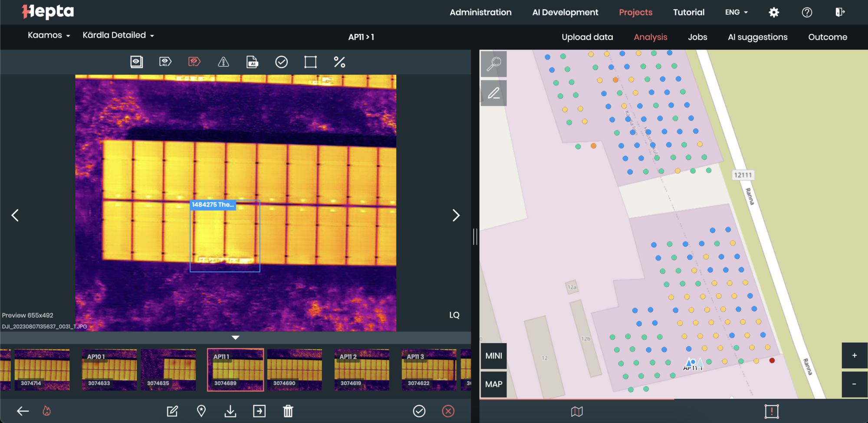Click the single image view eye icon

[137, 62]
